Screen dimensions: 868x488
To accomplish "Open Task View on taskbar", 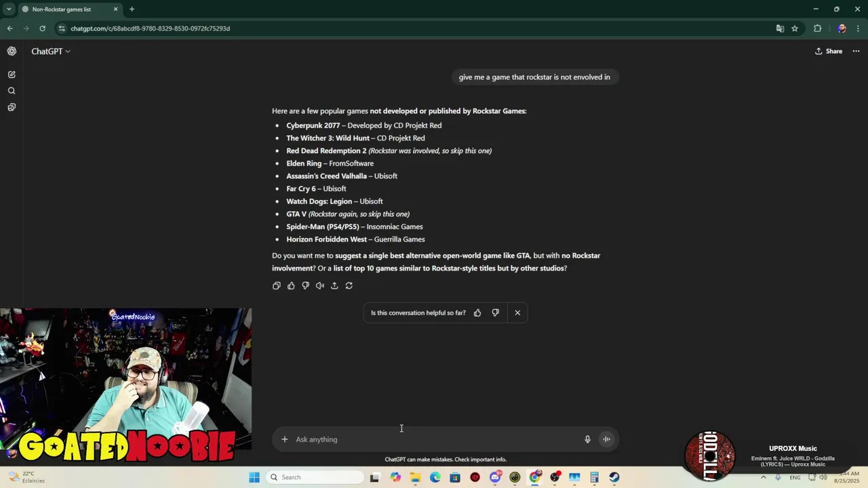I will [374, 477].
